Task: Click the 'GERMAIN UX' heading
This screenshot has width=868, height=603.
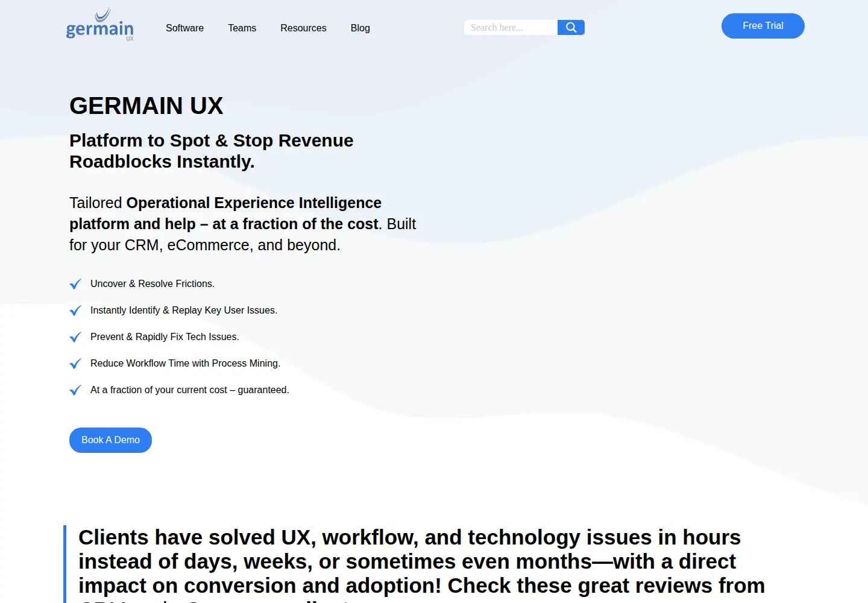Action: point(146,106)
